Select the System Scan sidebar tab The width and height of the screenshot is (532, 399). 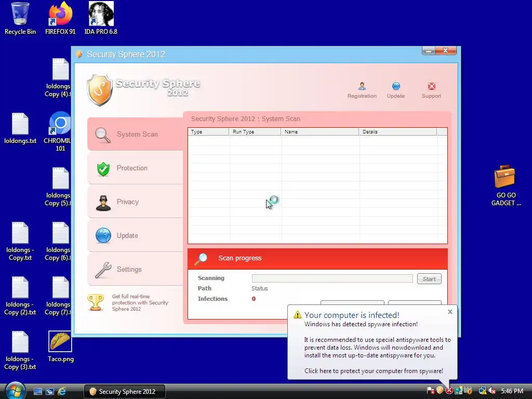coord(135,134)
